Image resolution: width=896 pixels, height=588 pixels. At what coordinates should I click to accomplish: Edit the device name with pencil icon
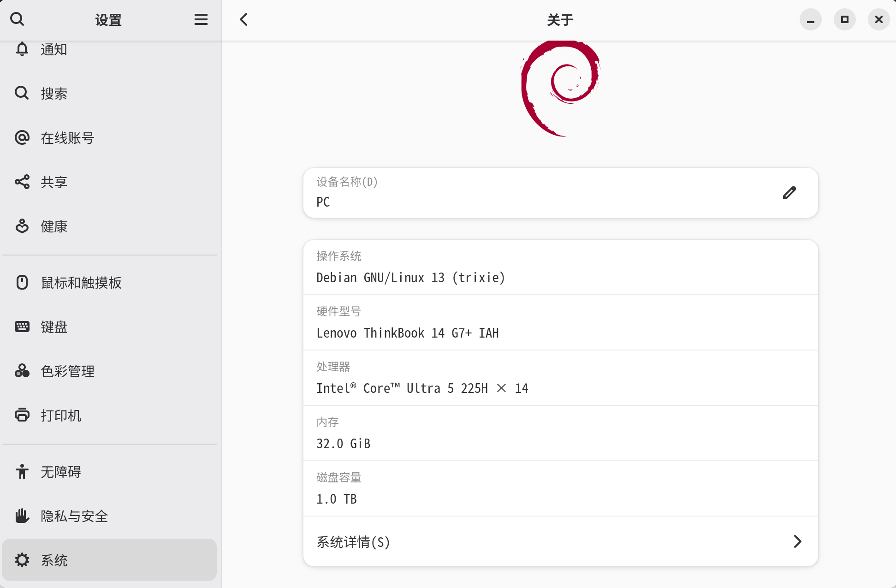click(789, 193)
